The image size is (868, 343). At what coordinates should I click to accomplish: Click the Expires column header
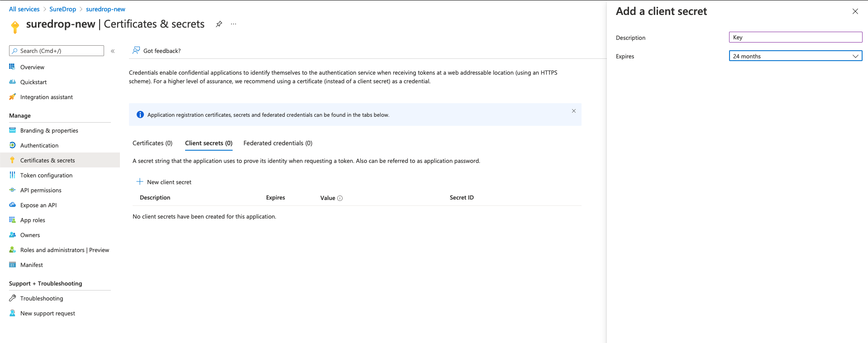coord(276,198)
